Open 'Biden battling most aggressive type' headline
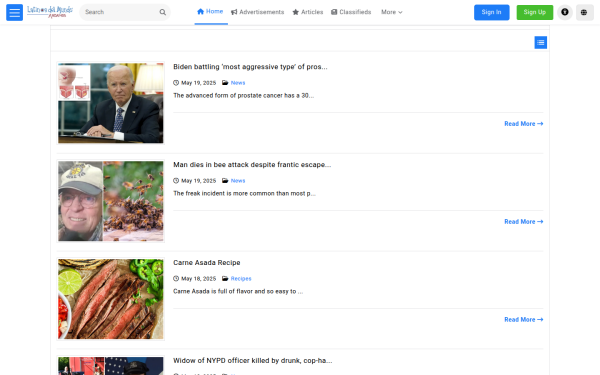 (x=250, y=67)
